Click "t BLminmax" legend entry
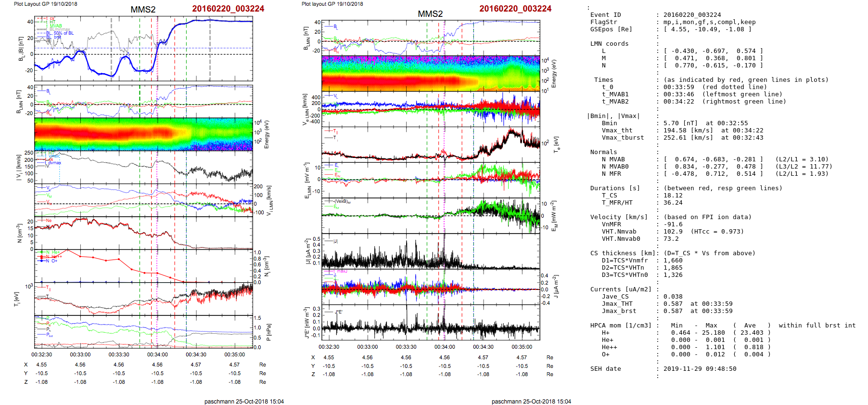The height and width of the screenshot is (405, 868). click(58, 29)
